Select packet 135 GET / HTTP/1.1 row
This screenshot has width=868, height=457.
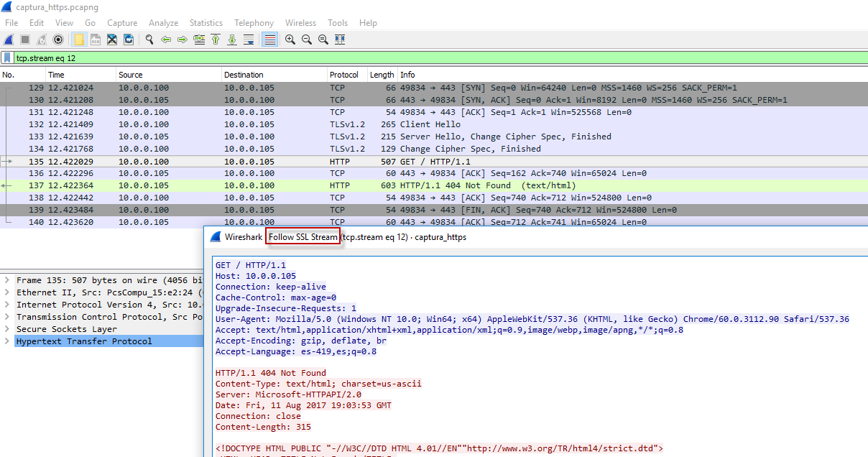click(x=434, y=162)
